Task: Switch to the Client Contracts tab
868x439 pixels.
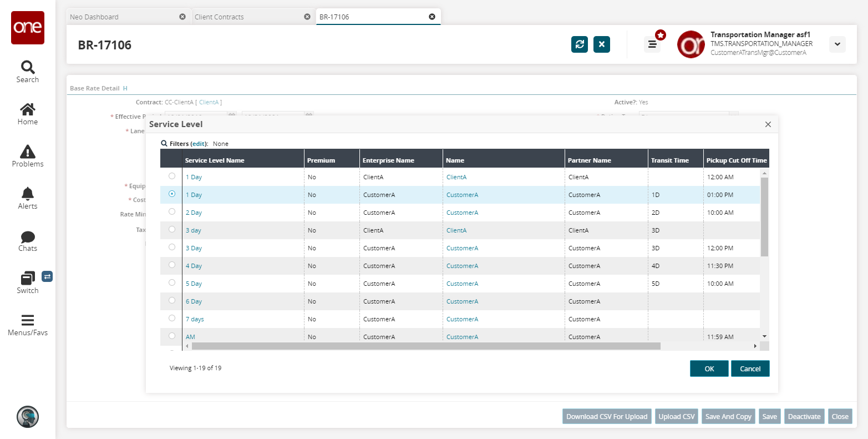Action: 219,17
